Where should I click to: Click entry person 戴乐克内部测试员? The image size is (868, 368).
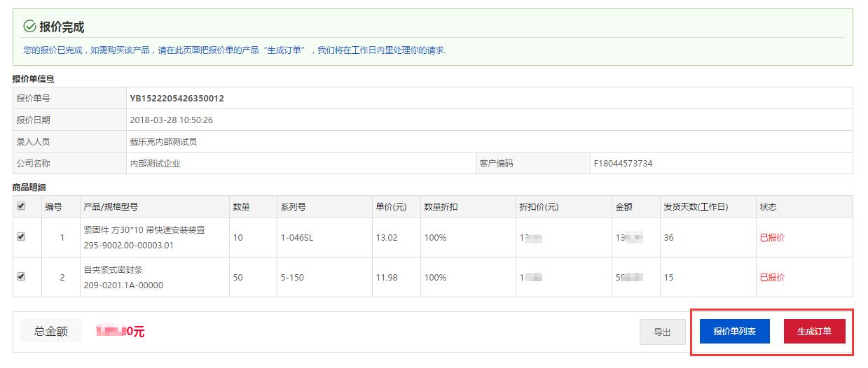click(163, 142)
